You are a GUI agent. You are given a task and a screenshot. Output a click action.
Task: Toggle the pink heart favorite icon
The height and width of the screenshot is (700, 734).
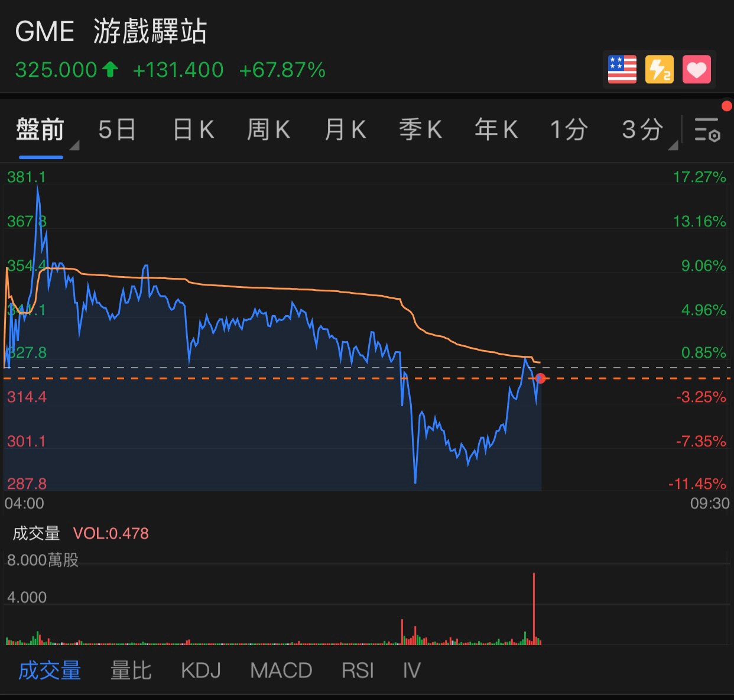click(697, 70)
